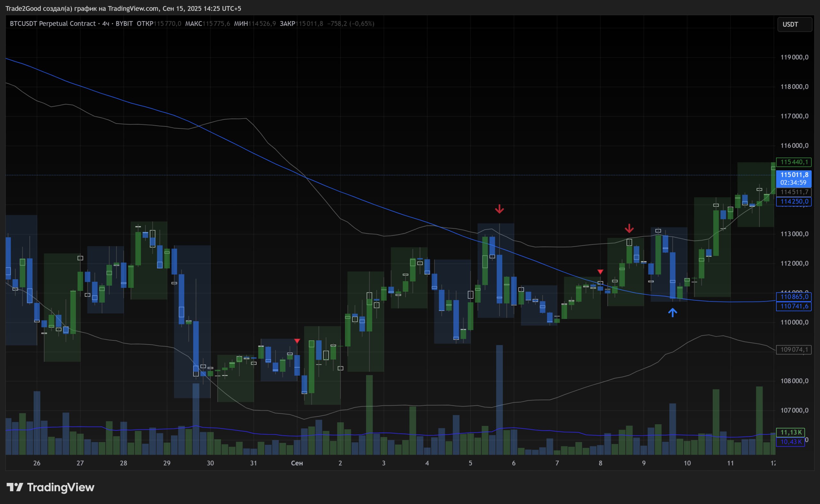This screenshot has height=504, width=820.
Task: Click the gray 109074,1 band label
Action: click(794, 349)
